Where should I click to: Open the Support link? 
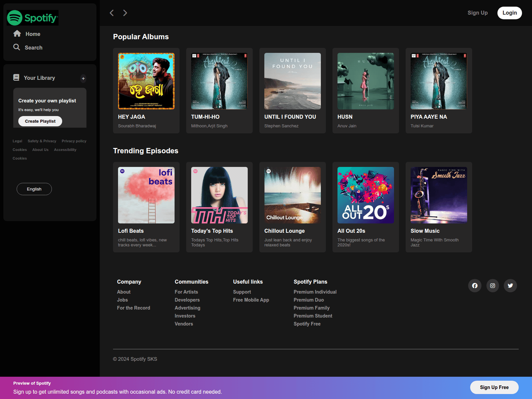(x=242, y=292)
